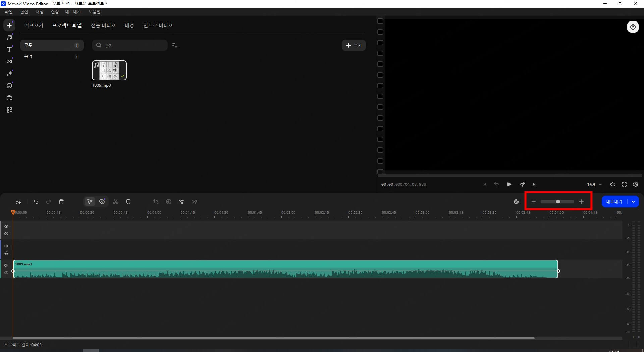Tick the topmost checkbox beside preview
Screen dimensions: 644x352
[x=380, y=21]
